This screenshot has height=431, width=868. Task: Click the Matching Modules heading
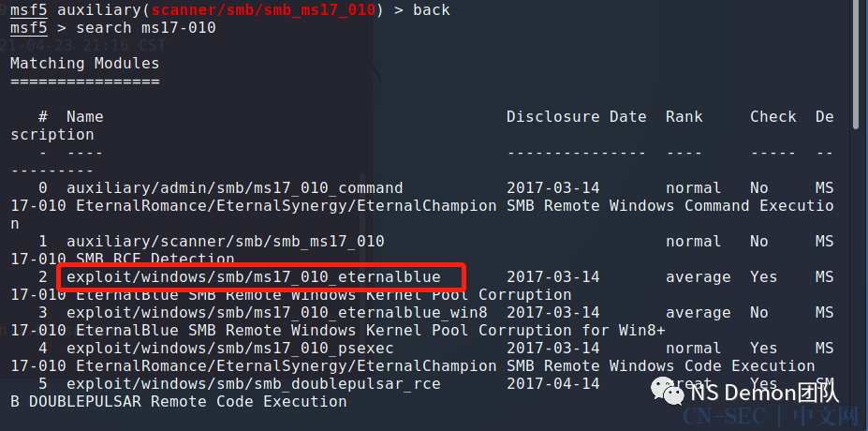pos(84,64)
